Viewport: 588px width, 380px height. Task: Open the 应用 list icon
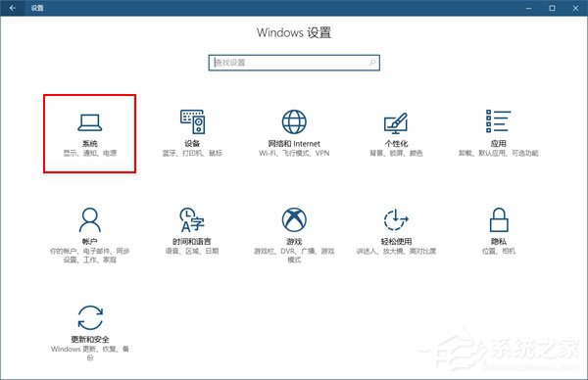(x=499, y=121)
